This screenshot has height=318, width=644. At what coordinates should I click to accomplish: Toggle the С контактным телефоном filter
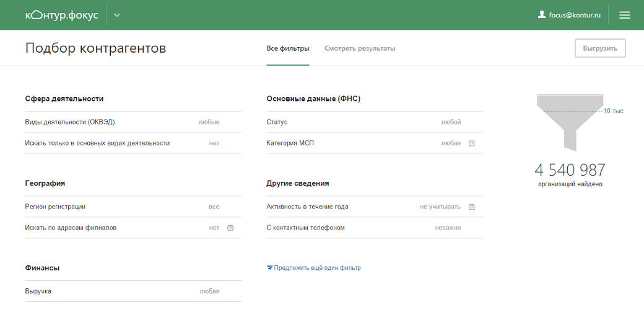pos(448,228)
